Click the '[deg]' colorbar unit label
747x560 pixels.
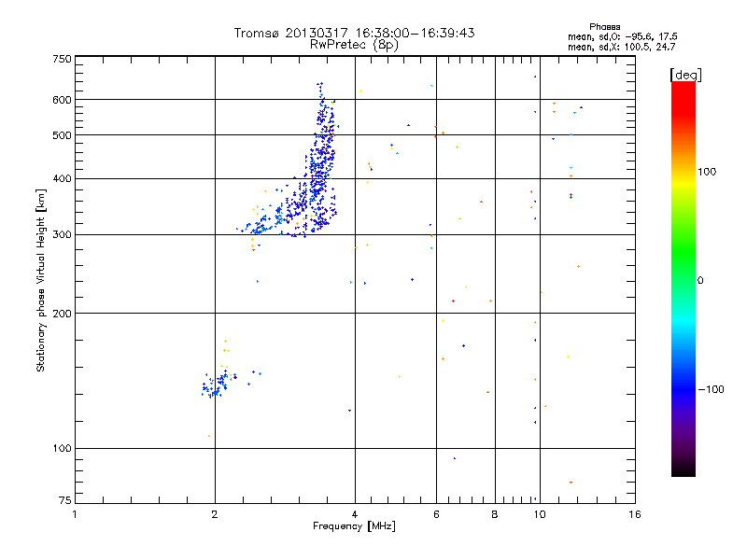(685, 75)
